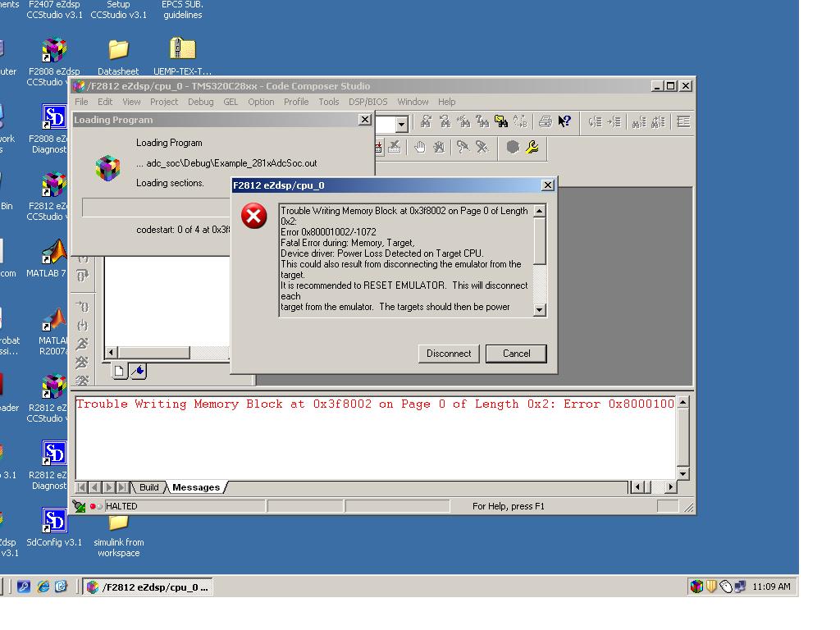The width and height of the screenshot is (840, 630).
Task: Open the Project menu
Action: point(164,102)
